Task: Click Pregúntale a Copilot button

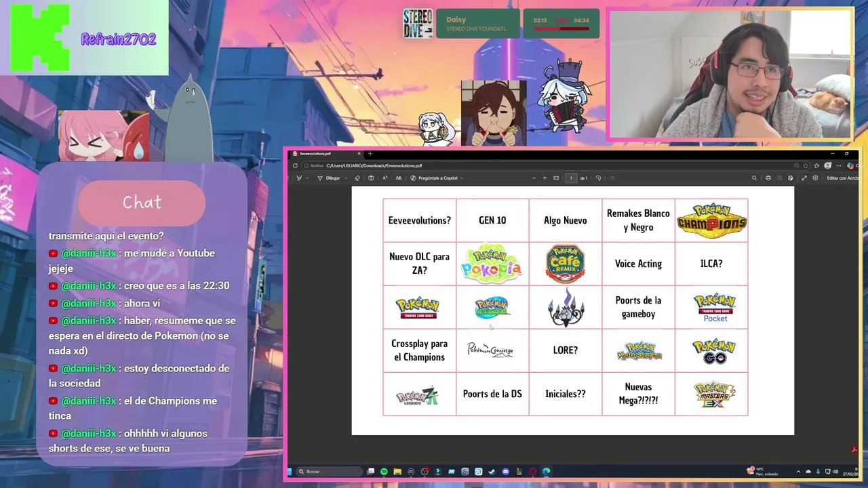Action: click(x=434, y=178)
